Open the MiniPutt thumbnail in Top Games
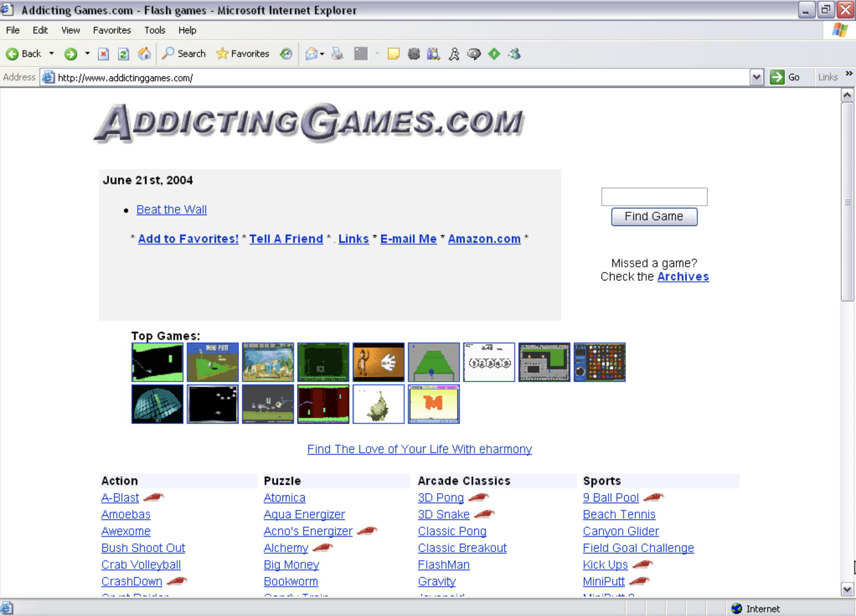 [212, 362]
